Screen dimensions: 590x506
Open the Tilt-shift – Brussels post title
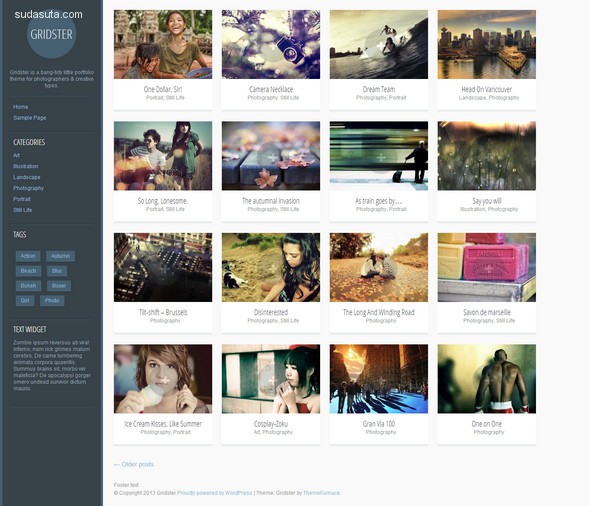[163, 312]
